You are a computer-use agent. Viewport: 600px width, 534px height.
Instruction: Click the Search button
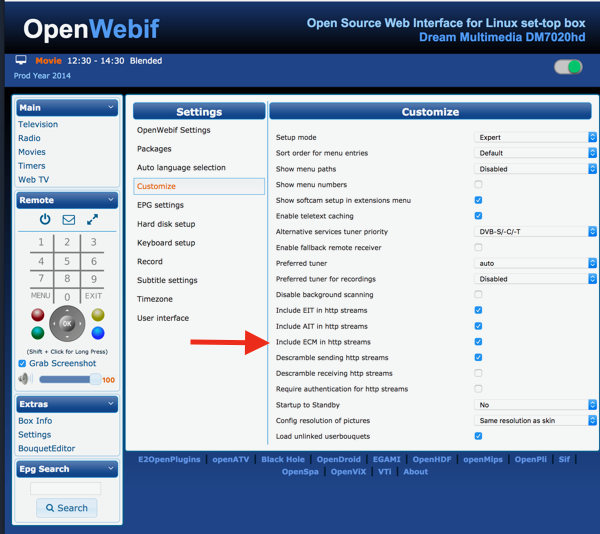[x=67, y=508]
